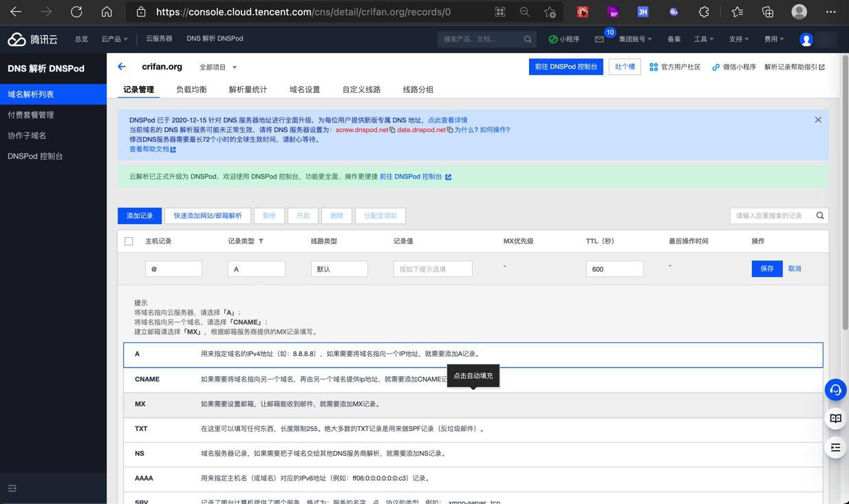The width and height of the screenshot is (849, 504).
Task: Select the TXT record type hint row
Action: pos(473,429)
